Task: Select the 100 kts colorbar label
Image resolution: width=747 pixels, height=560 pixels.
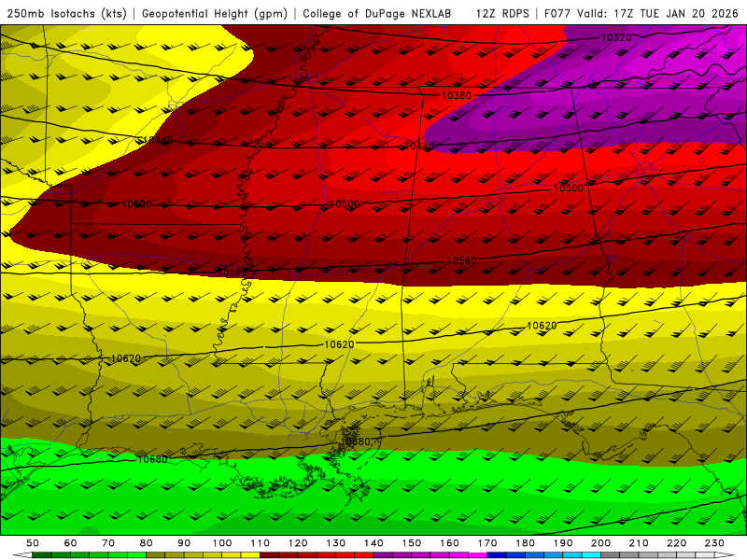Action: (x=222, y=543)
